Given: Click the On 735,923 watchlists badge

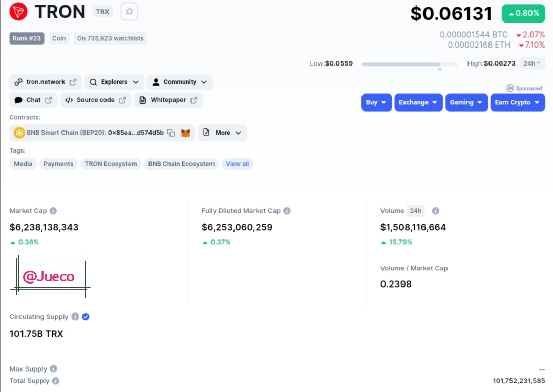Looking at the screenshot, I should click(111, 38).
